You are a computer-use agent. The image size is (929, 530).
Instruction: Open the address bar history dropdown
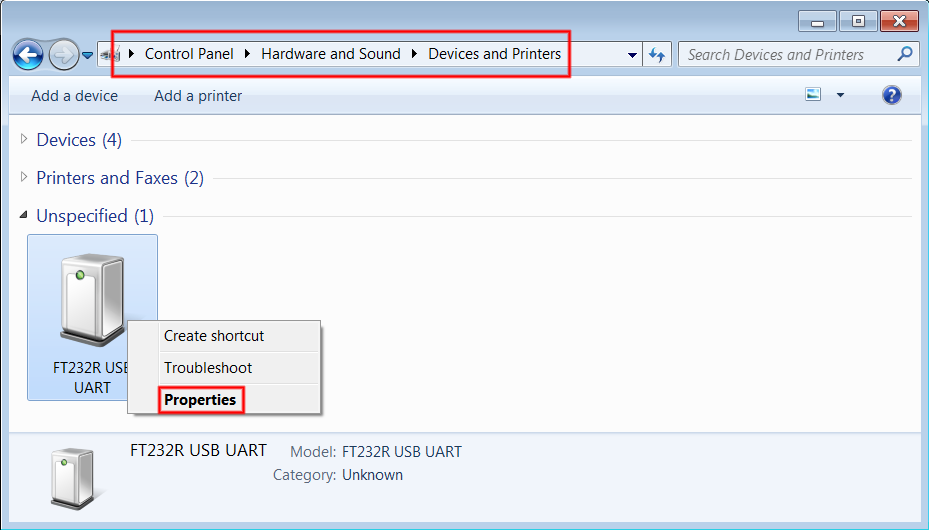point(633,56)
